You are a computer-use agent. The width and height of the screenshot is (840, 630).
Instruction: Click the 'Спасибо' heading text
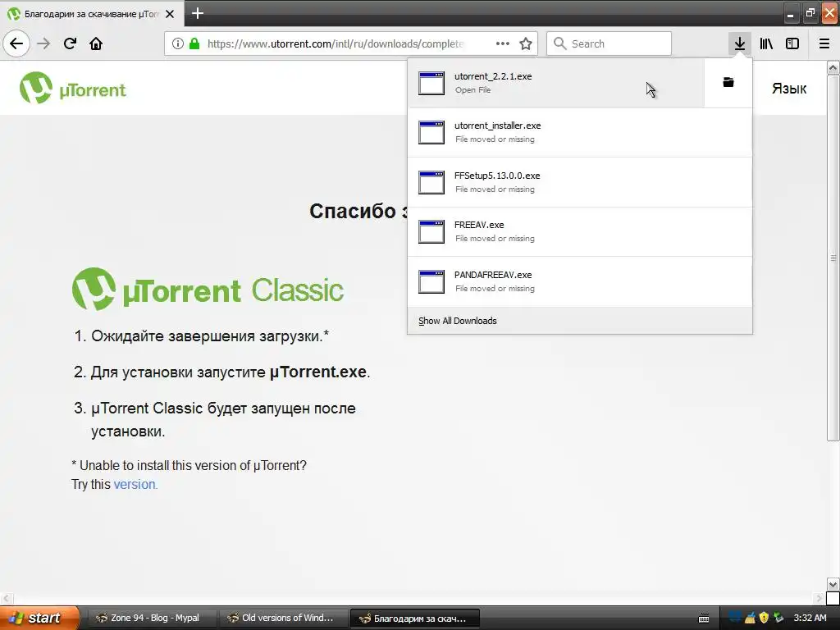tap(353, 211)
